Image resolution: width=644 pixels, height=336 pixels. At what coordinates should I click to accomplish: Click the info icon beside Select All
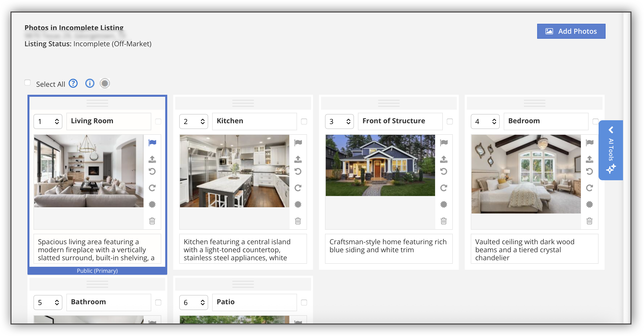coord(90,83)
